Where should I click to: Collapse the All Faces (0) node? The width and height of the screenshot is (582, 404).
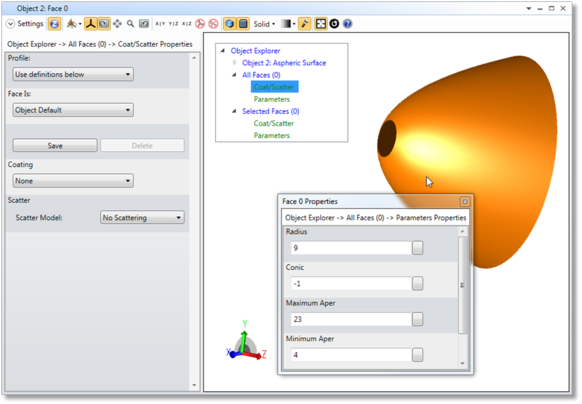pos(234,75)
